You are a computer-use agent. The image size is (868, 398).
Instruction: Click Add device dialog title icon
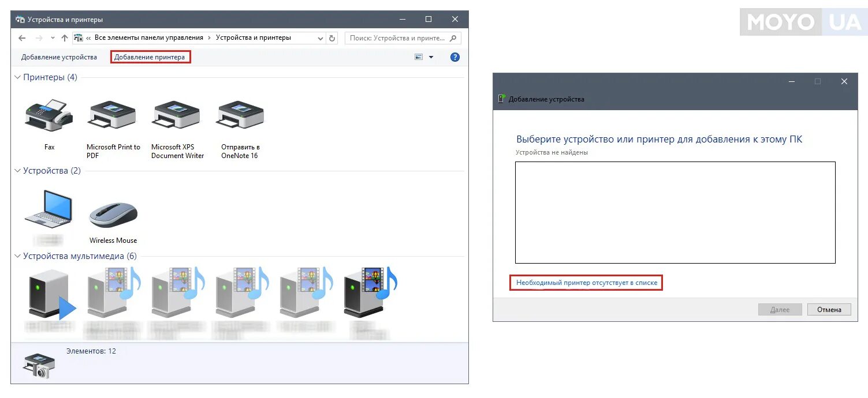501,99
